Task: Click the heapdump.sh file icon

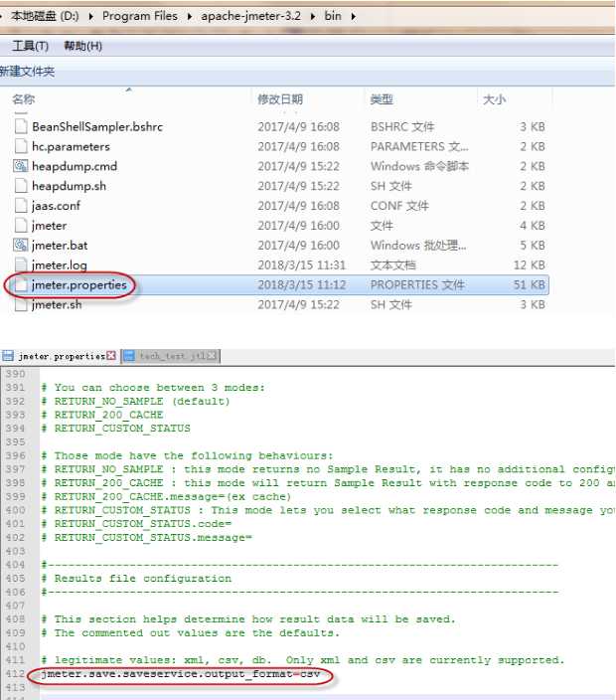Action: pos(21,186)
